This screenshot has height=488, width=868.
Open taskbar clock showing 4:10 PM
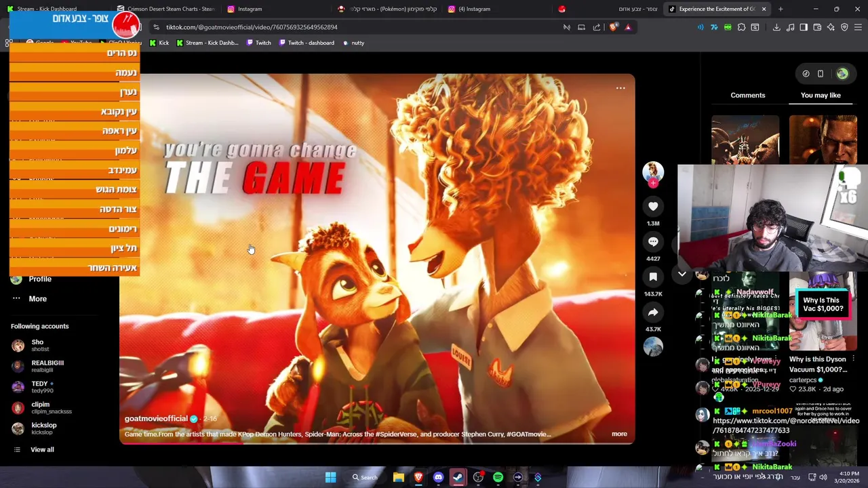848,477
